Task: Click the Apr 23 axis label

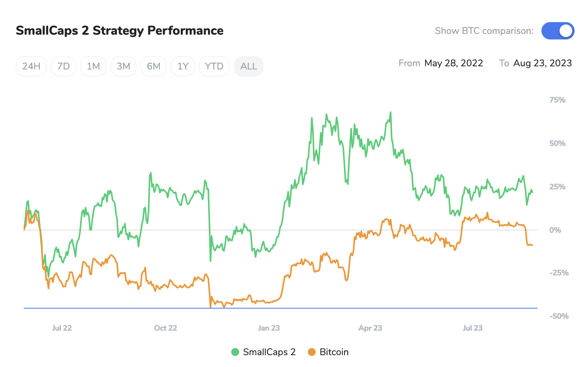Action: coord(370,328)
